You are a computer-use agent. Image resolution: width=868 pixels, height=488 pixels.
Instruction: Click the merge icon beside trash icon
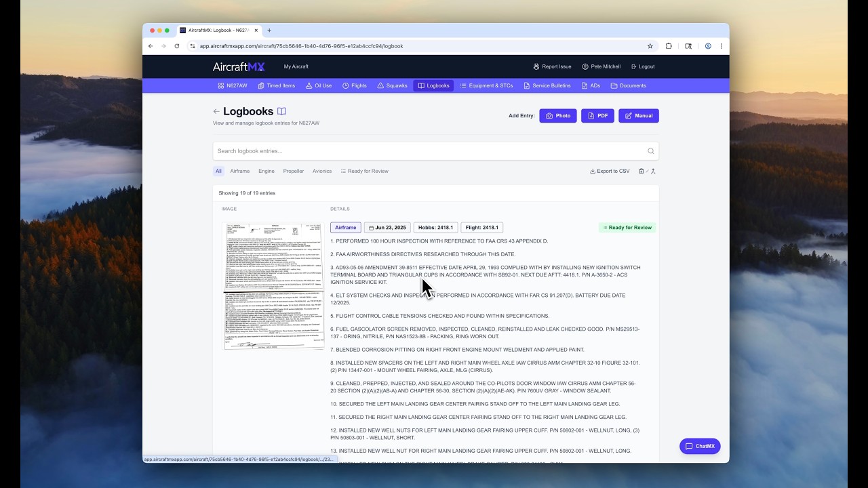[653, 171]
